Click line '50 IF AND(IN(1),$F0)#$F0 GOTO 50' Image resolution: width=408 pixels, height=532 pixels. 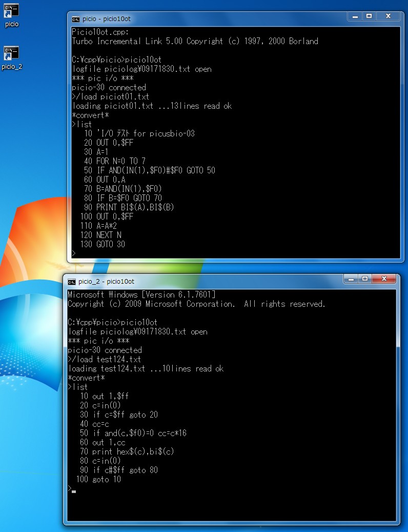[x=150, y=170]
